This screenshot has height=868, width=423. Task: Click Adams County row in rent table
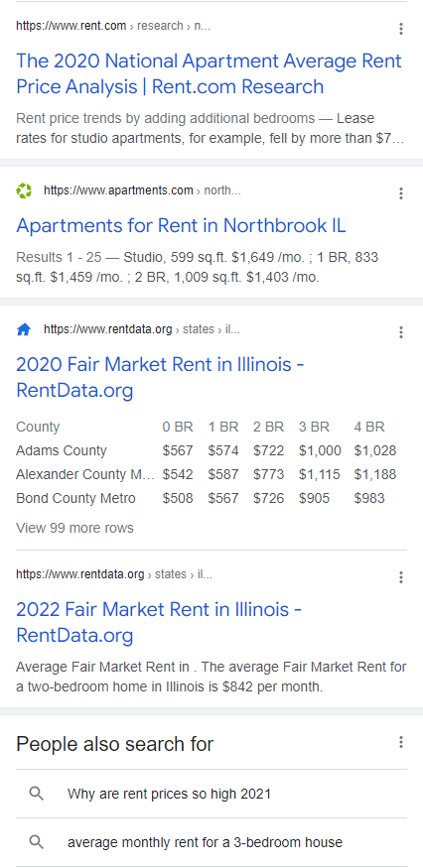pyautogui.click(x=207, y=451)
